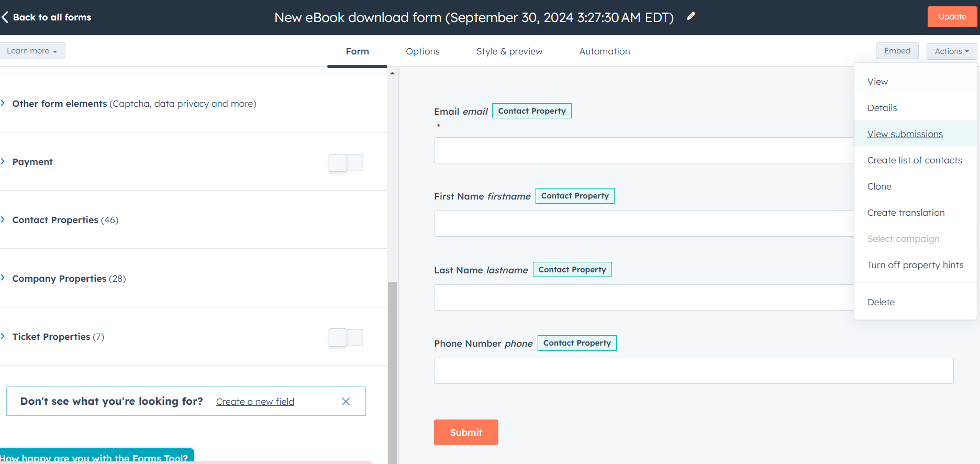Switch to the Options tab
This screenshot has height=464, width=980.
click(423, 51)
